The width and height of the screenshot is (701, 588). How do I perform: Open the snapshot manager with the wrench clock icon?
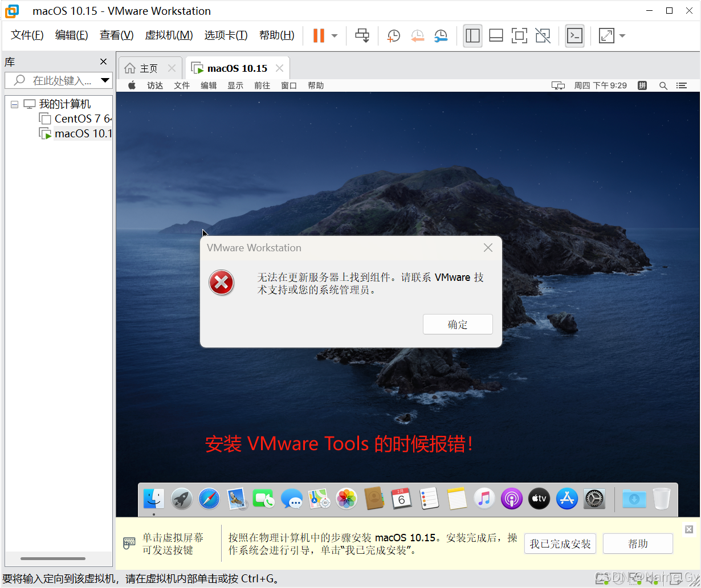pos(441,36)
